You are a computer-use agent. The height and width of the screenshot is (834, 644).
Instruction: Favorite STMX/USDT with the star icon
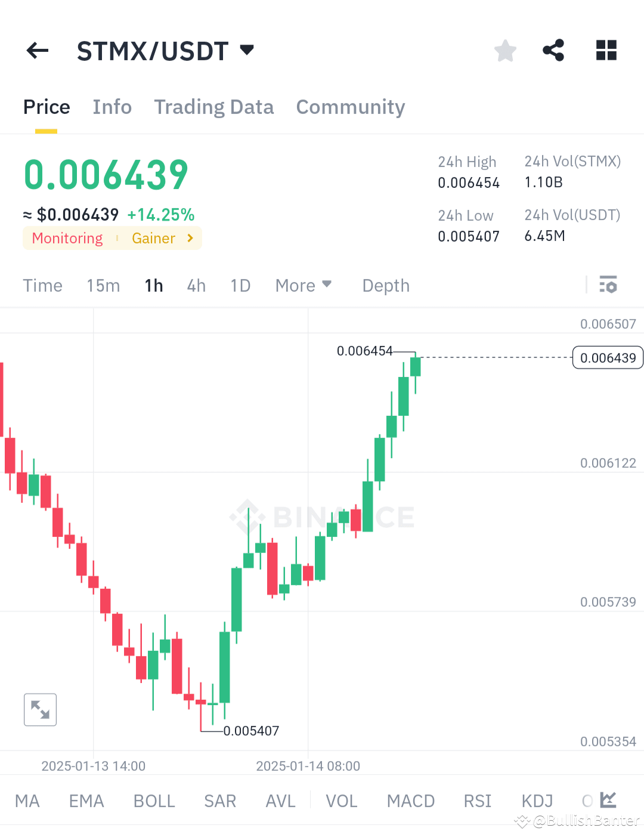505,51
